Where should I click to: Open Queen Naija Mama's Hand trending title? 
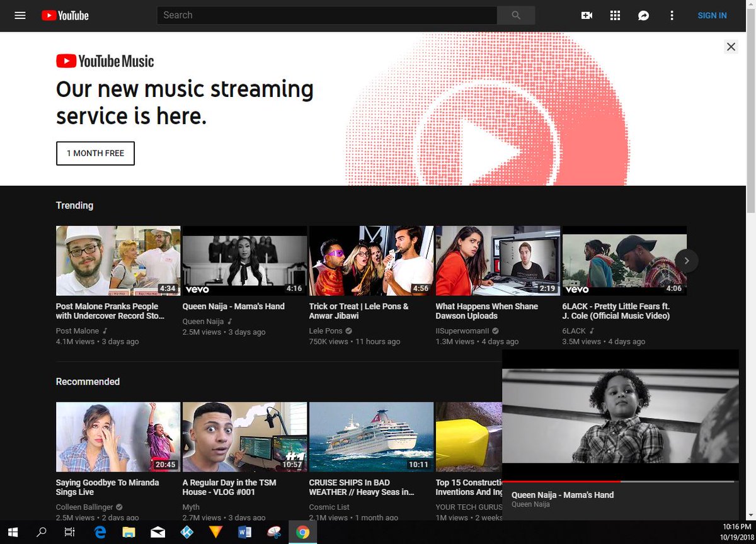233,306
